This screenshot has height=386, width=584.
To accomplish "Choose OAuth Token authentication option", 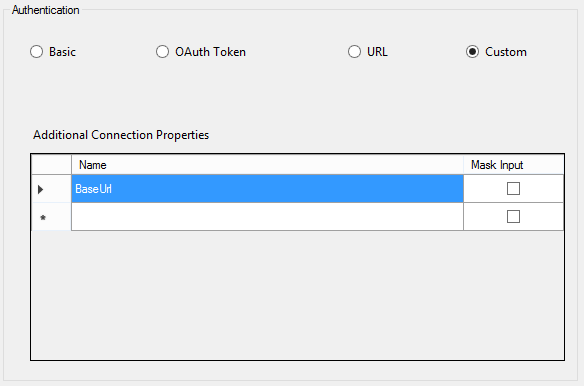I will coord(162,52).
